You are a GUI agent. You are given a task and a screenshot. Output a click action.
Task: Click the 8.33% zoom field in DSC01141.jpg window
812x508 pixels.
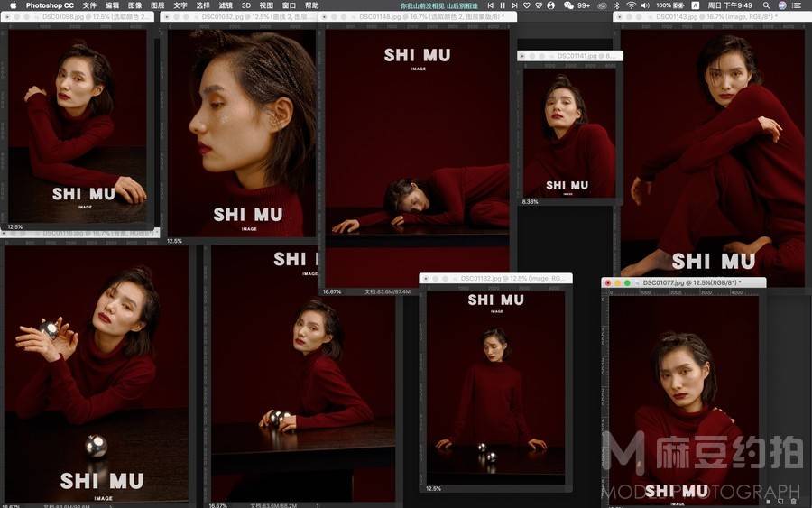coord(531,201)
